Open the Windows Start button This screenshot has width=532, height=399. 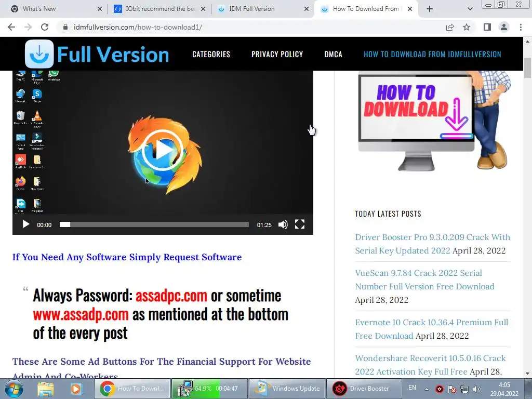(x=14, y=389)
